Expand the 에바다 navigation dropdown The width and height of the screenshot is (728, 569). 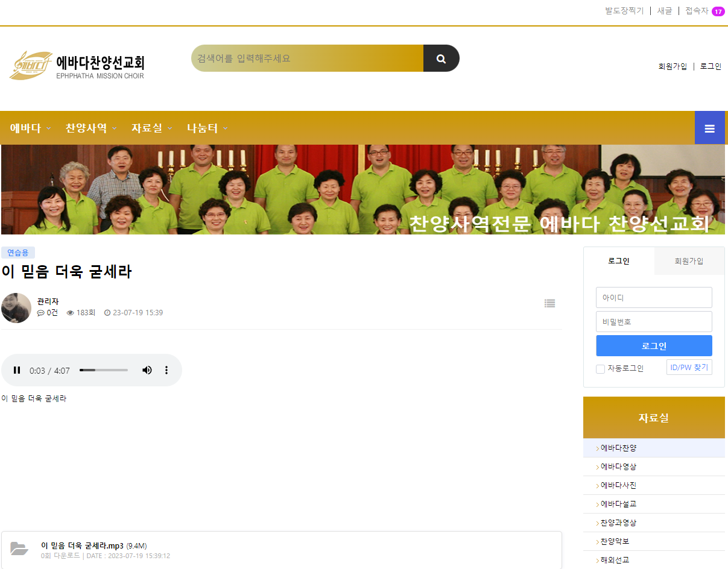[30, 128]
